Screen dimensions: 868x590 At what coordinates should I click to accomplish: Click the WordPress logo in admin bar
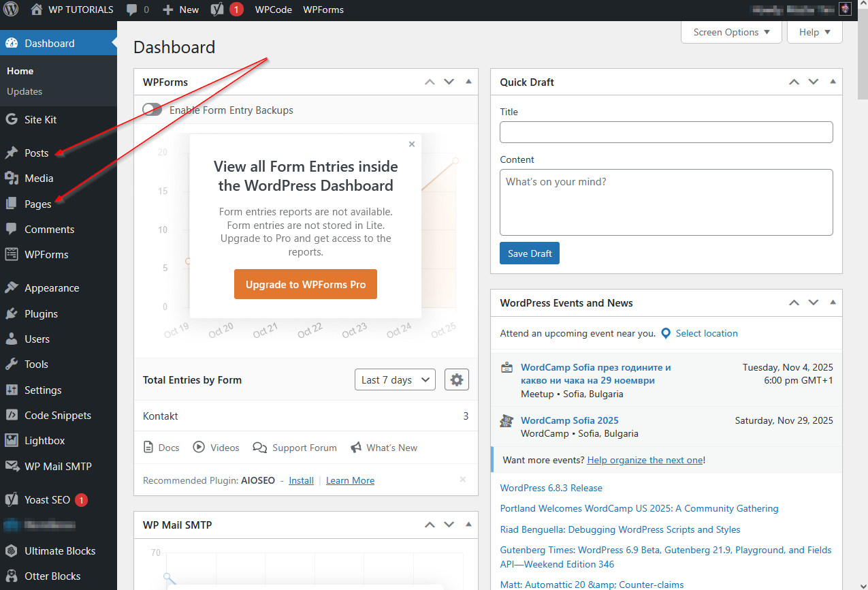pos(10,10)
